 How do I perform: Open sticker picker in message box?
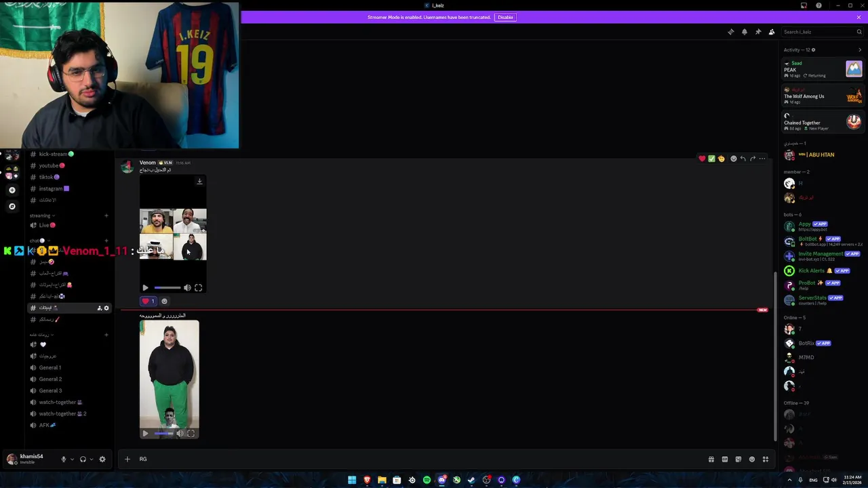click(x=738, y=459)
